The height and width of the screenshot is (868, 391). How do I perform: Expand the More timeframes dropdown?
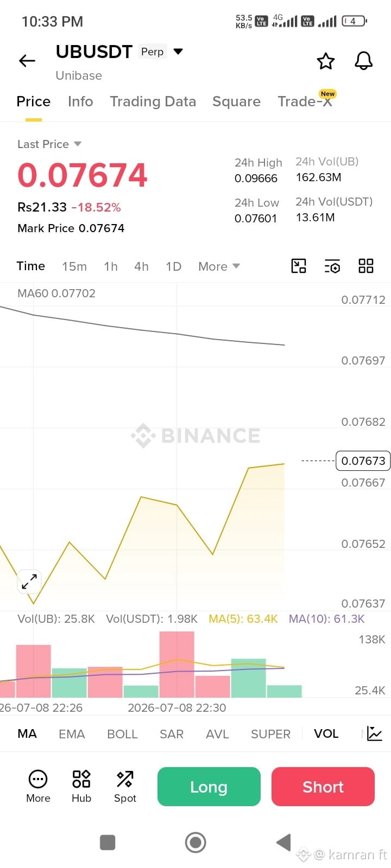(219, 266)
